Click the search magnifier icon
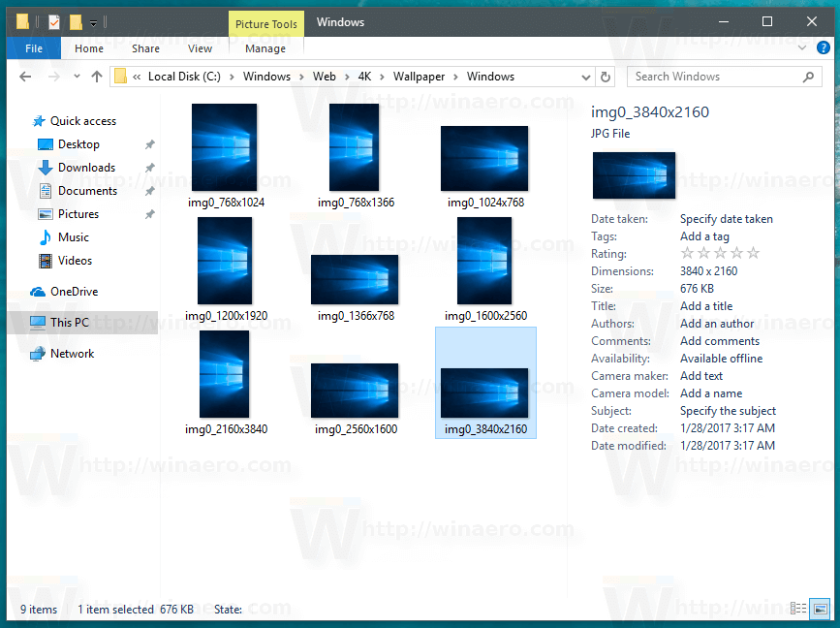This screenshot has height=628, width=840. click(809, 77)
